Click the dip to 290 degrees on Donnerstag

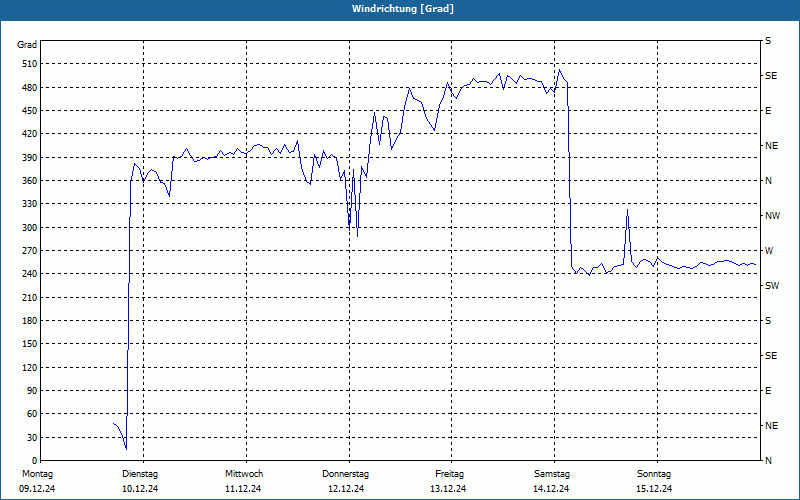[357, 236]
